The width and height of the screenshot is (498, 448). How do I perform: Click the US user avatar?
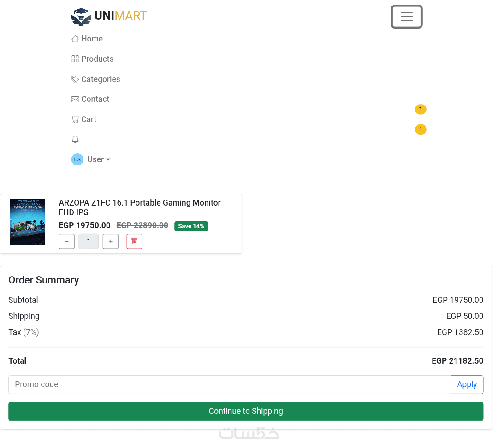tap(77, 159)
